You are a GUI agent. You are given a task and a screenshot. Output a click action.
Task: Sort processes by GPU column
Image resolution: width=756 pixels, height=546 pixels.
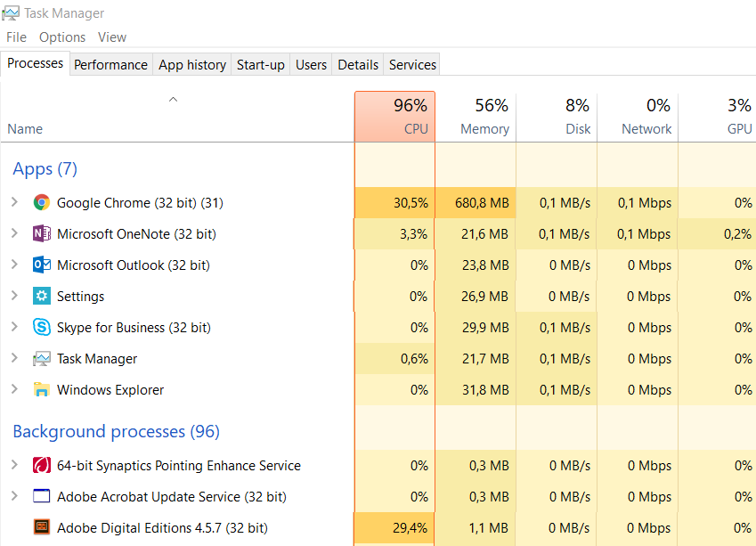pyautogui.click(x=718, y=118)
